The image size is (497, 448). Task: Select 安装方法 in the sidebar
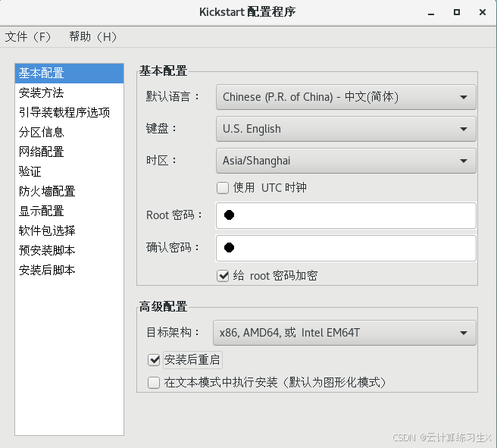point(69,93)
